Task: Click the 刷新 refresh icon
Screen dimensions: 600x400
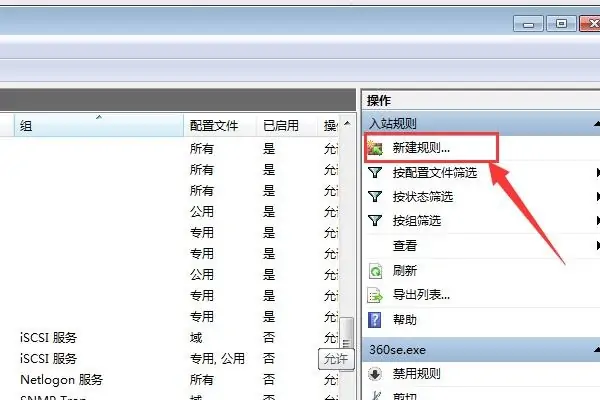Action: [x=375, y=271]
